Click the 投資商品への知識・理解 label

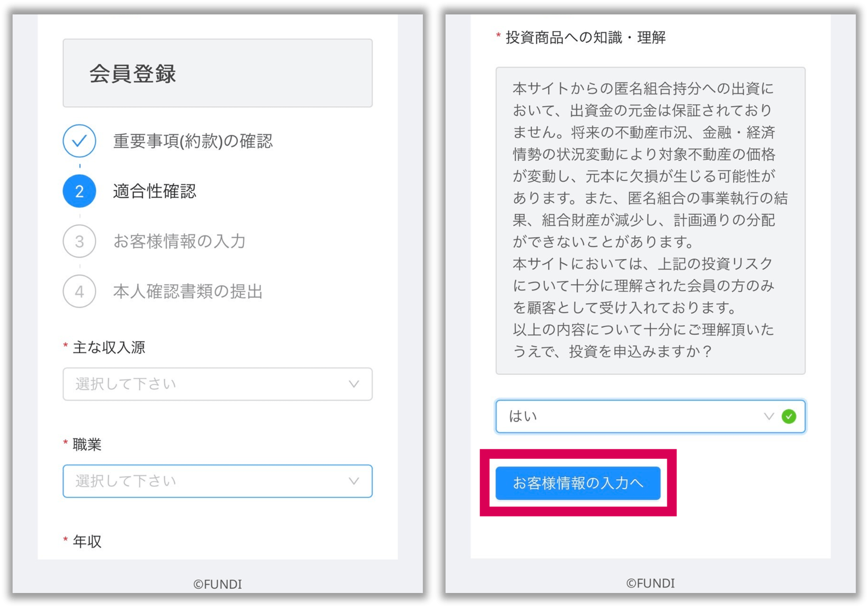(x=586, y=37)
